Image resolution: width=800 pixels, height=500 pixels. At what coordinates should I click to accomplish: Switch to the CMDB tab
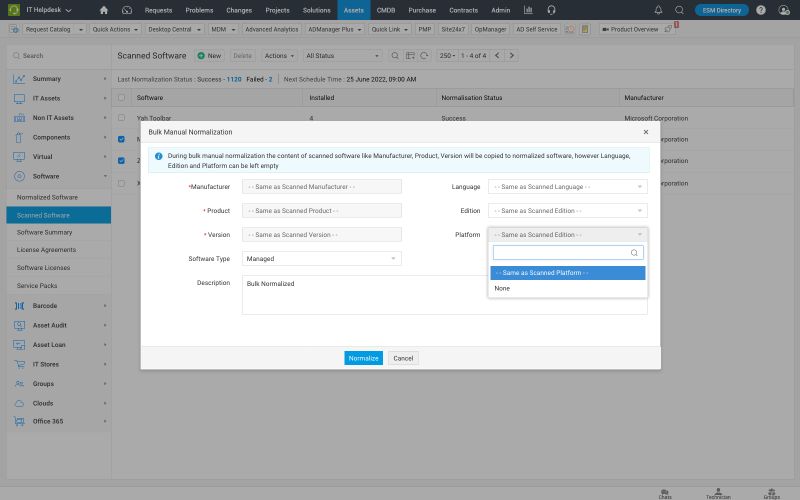pyautogui.click(x=386, y=10)
